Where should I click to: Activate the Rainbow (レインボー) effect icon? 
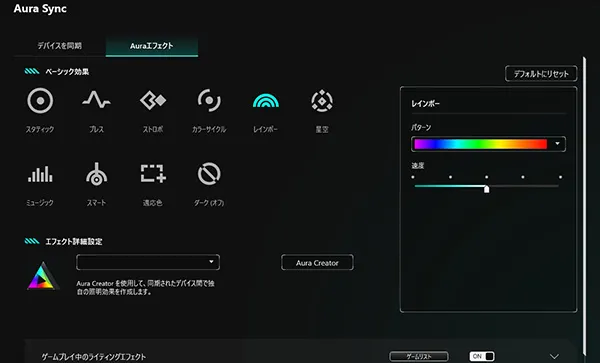coord(266,101)
